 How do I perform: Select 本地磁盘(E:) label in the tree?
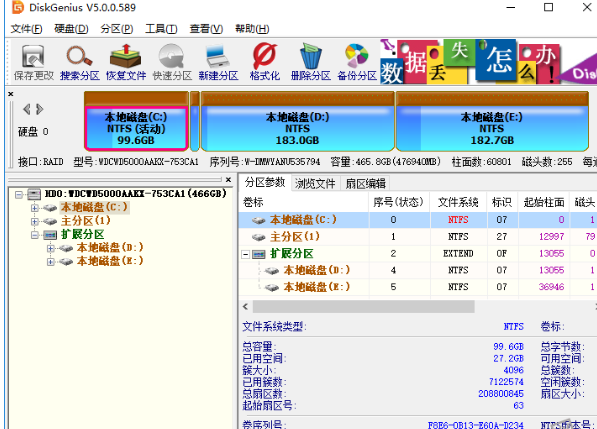pos(110,261)
